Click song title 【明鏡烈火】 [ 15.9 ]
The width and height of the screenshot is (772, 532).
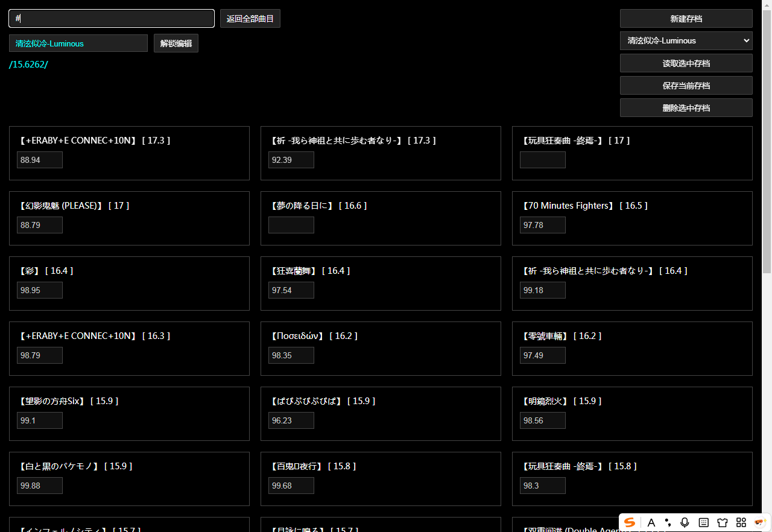tap(561, 401)
